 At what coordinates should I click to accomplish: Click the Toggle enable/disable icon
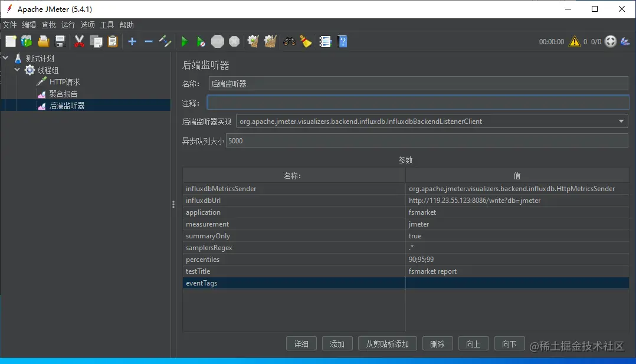point(165,41)
